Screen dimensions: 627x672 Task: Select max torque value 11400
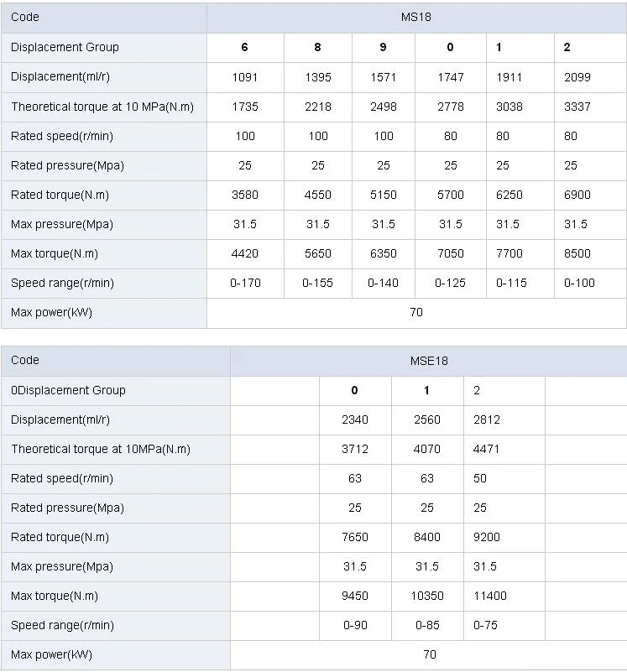[x=490, y=596]
